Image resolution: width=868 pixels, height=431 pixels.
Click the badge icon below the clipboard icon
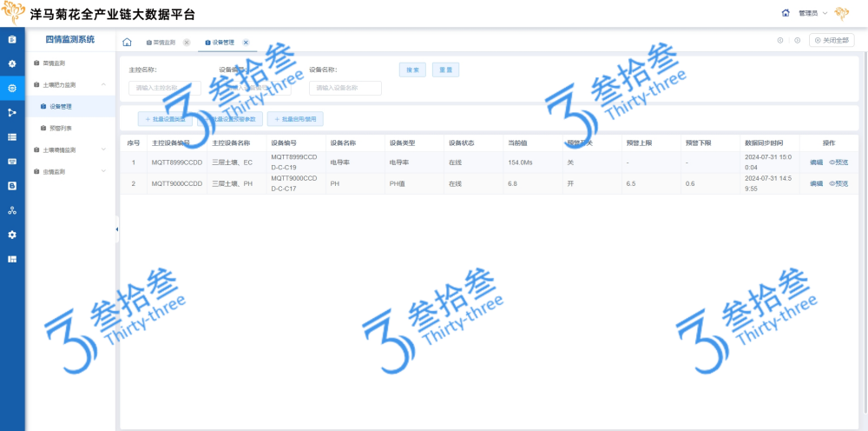pyautogui.click(x=12, y=63)
